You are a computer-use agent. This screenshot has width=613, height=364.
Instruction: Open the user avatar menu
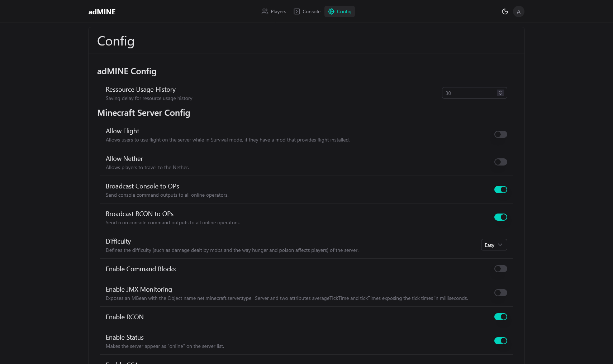point(518,11)
